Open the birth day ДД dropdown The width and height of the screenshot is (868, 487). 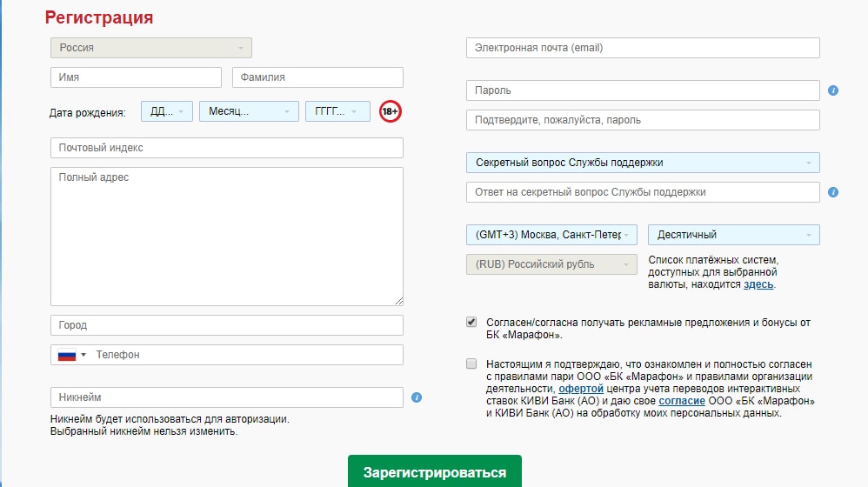166,111
